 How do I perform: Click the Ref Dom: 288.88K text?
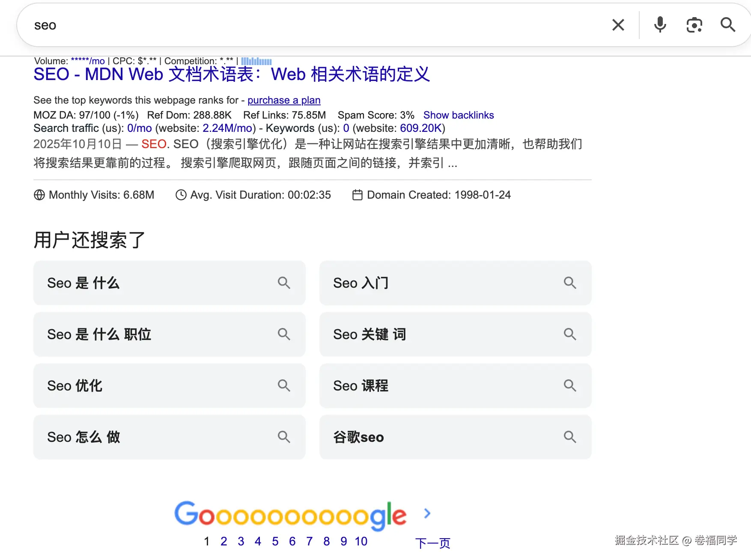point(189,115)
